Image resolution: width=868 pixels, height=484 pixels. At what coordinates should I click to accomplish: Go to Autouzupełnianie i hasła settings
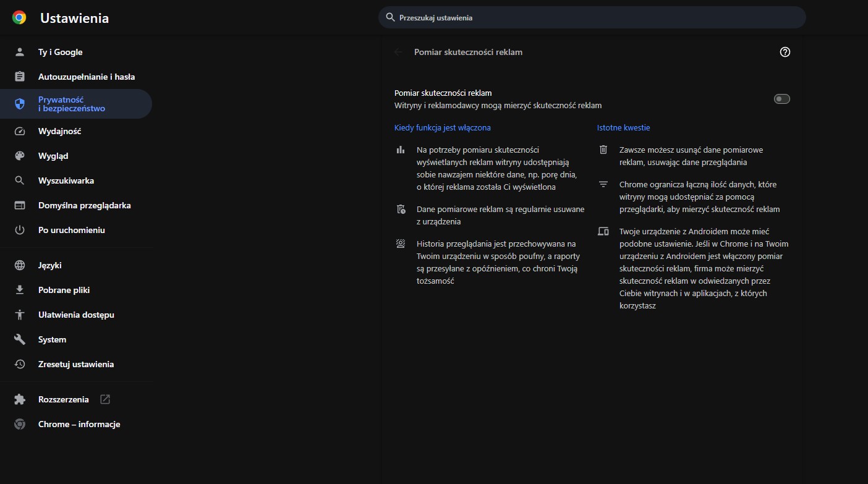click(86, 77)
